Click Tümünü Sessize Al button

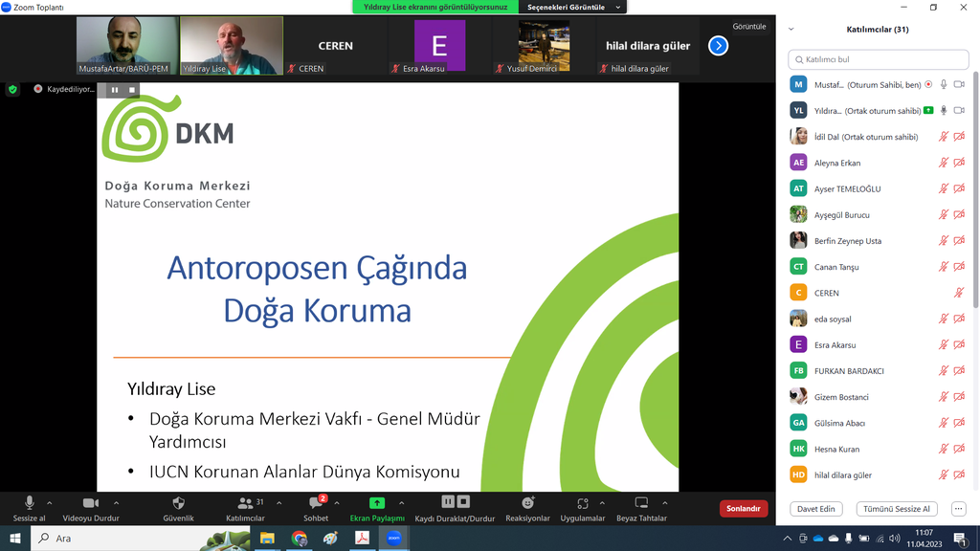896,509
